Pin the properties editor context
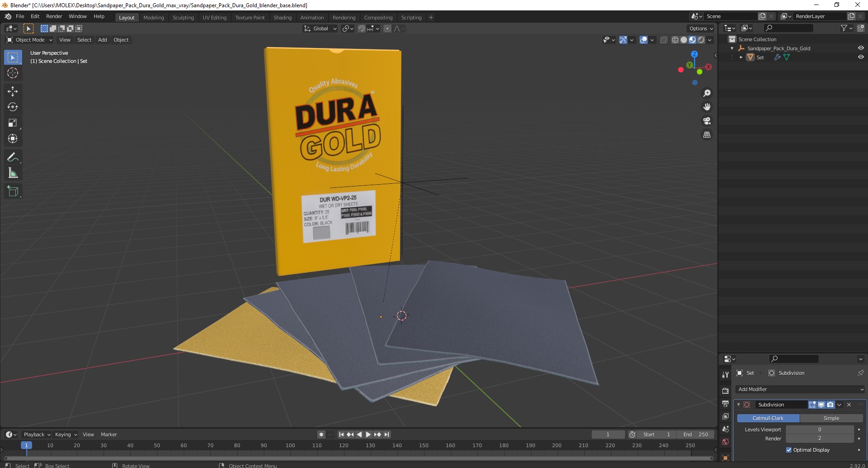 tap(860, 373)
